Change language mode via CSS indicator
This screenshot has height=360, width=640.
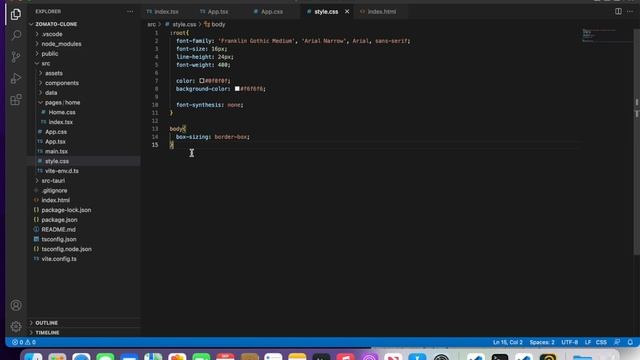tap(601, 342)
